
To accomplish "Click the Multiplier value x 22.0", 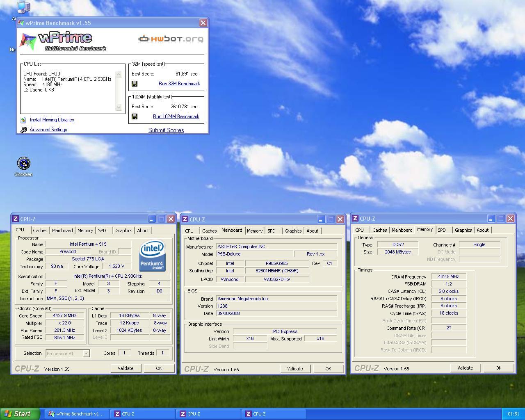I will pyautogui.click(x=65, y=323).
